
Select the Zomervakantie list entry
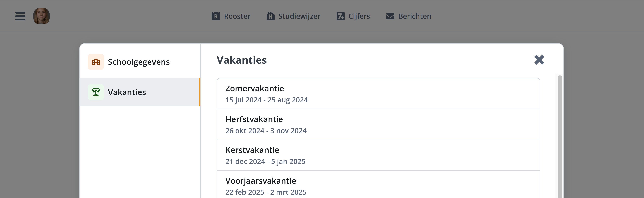379,94
